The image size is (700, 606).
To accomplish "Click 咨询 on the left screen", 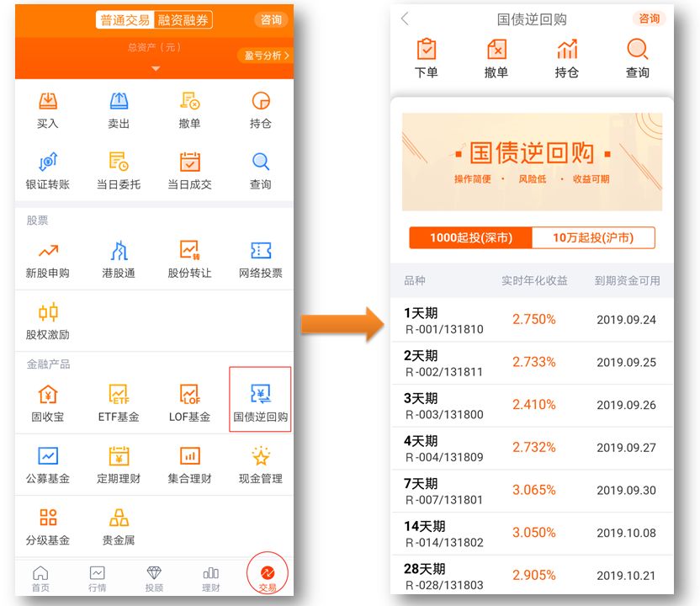I will 270,19.
